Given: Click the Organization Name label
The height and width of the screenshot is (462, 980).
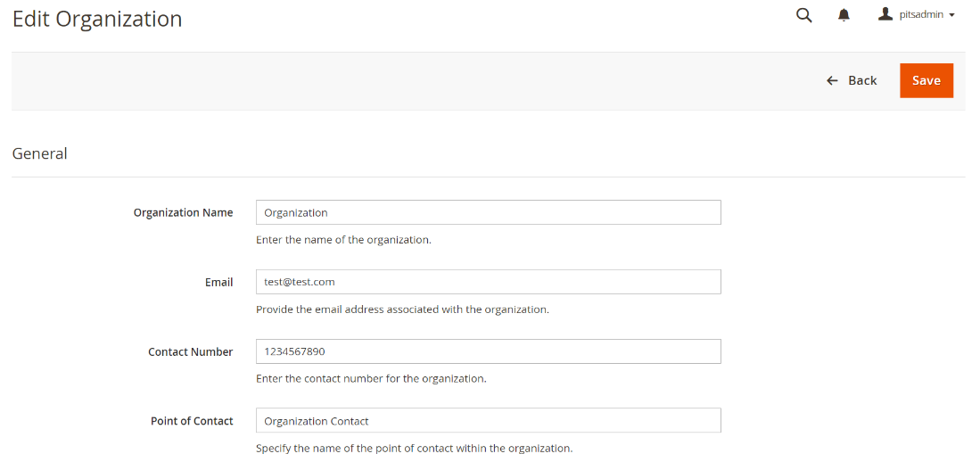Looking at the screenshot, I should tap(183, 213).
